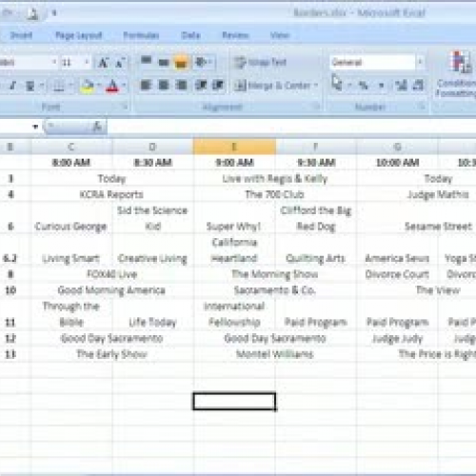
Task: Open the font name dropdown arrow
Action: [x=54, y=62]
